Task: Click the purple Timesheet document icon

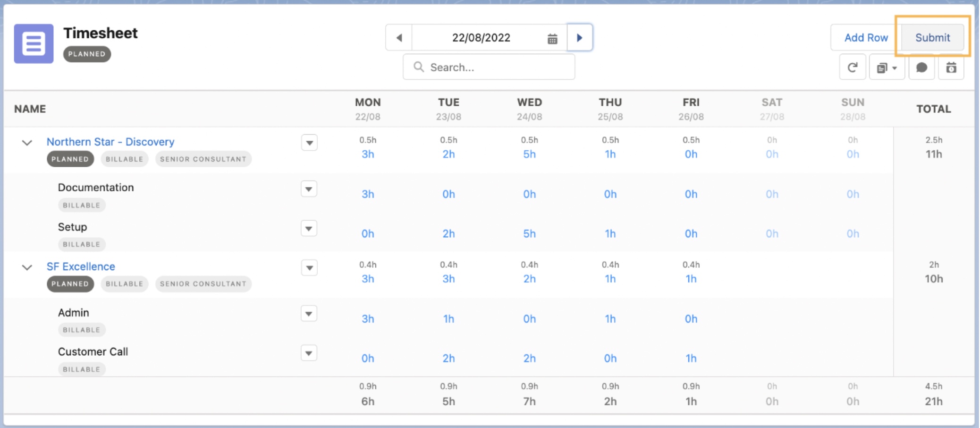Action: 34,43
